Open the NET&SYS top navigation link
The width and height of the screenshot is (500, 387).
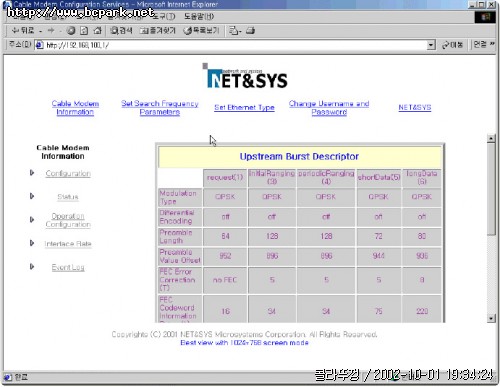coord(415,107)
